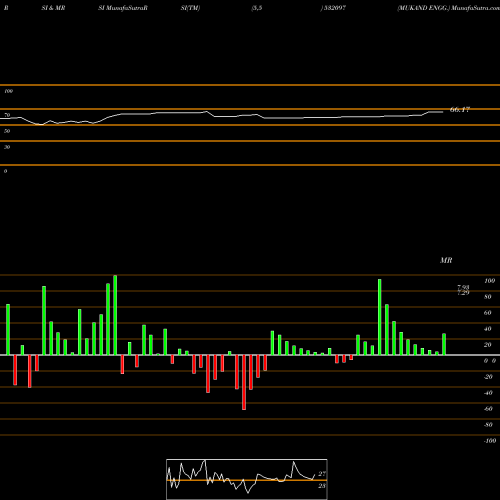Click the RSI axis label 50
The image size is (500, 500).
(7, 131)
